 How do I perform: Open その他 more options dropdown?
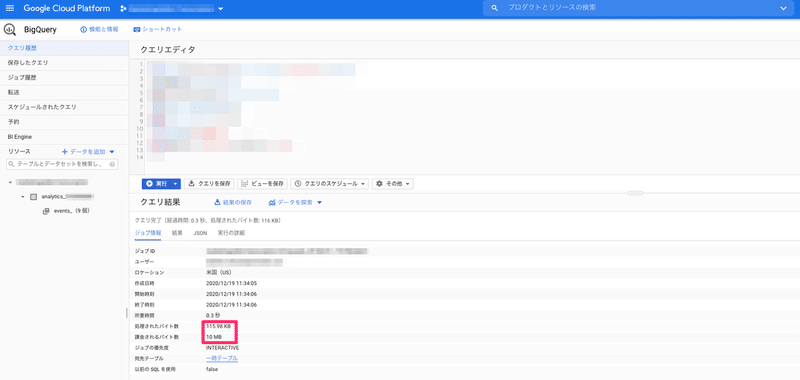coord(392,184)
